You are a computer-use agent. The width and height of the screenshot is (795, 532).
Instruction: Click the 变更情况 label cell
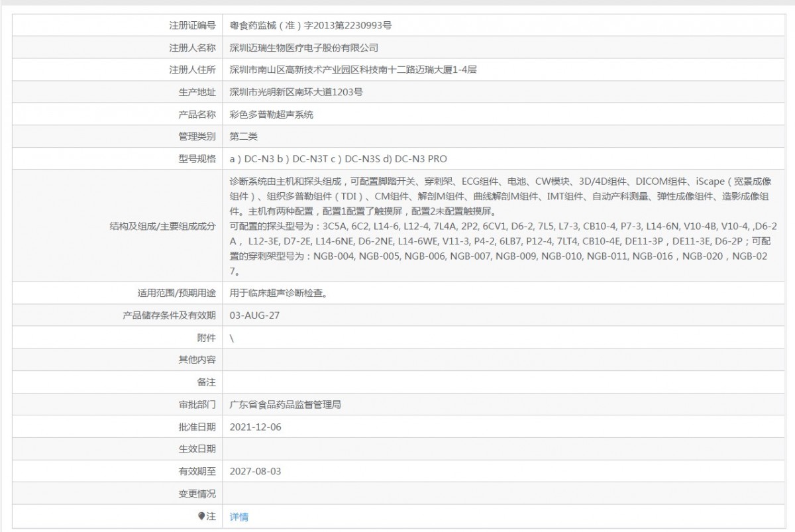click(x=118, y=494)
